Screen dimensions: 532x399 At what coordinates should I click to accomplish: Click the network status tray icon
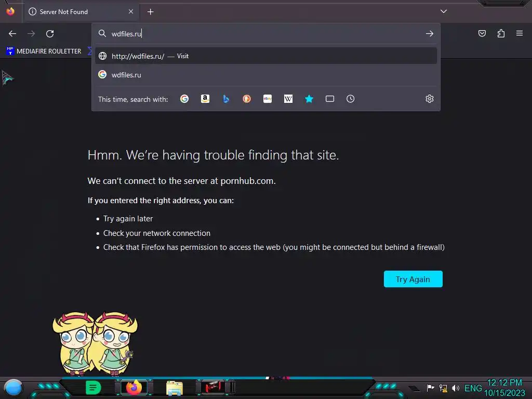point(443,388)
